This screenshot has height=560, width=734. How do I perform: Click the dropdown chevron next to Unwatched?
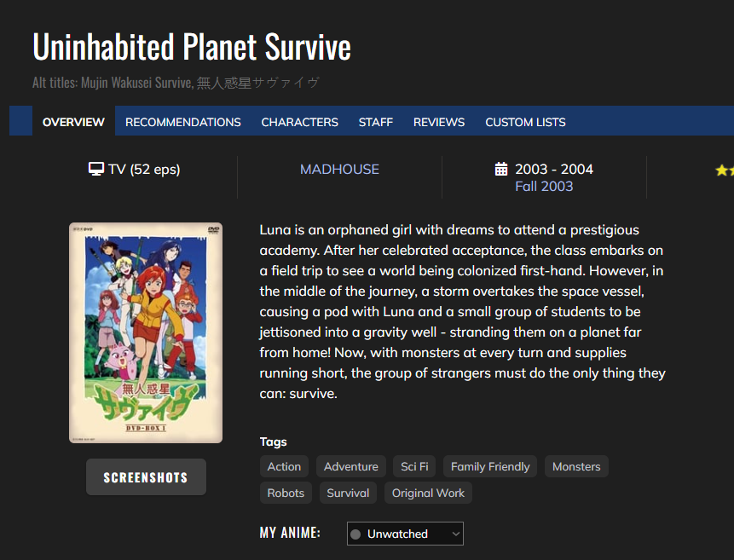click(x=455, y=534)
